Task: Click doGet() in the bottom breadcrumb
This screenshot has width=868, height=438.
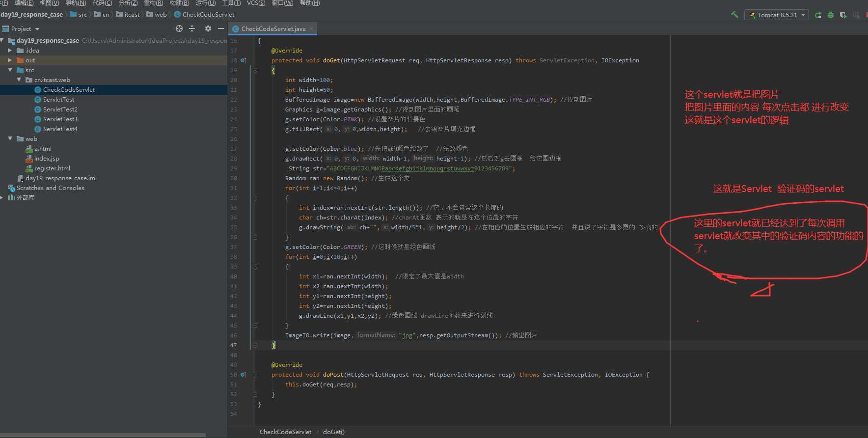Action: pos(334,432)
